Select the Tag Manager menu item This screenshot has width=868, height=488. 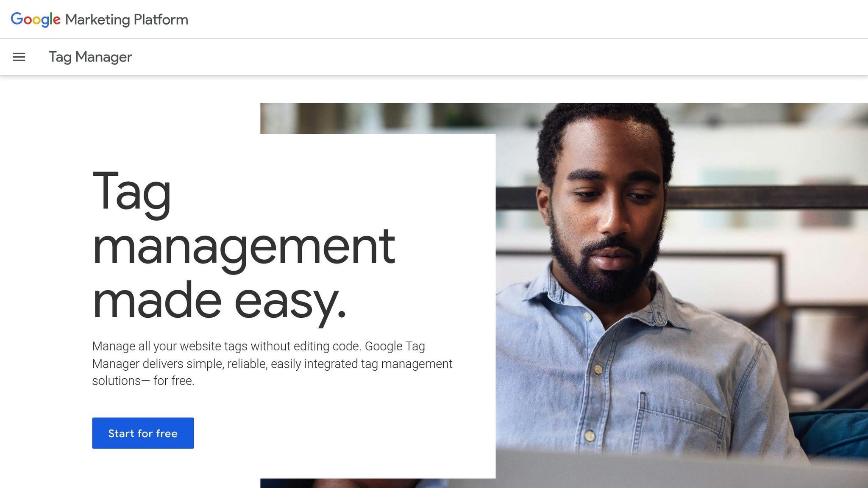tap(90, 57)
